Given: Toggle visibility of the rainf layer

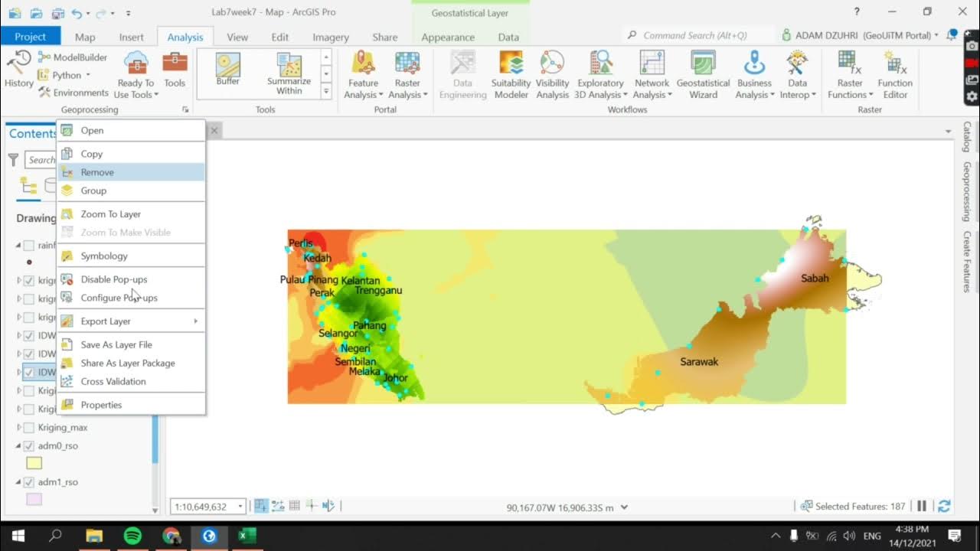Looking at the screenshot, I should coord(29,246).
